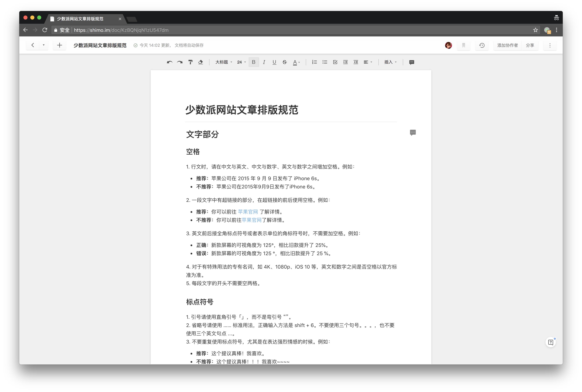
Task: Click the redo arrow icon
Action: click(x=180, y=62)
